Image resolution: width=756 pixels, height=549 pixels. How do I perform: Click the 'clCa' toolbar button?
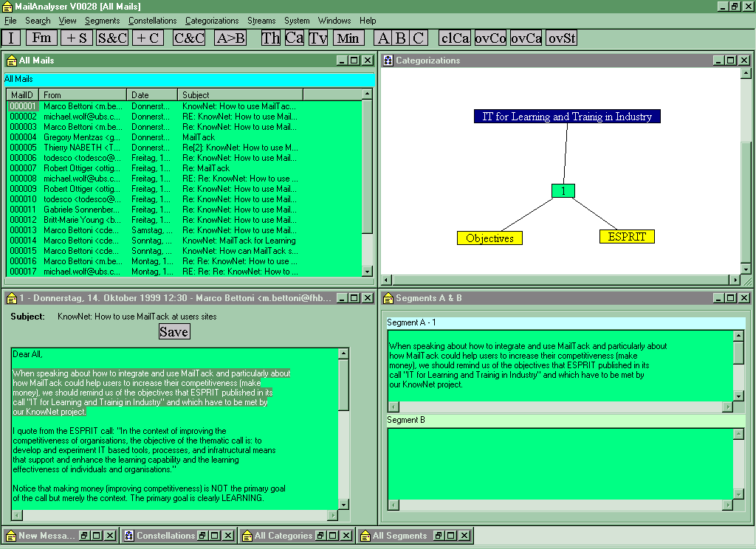click(455, 38)
